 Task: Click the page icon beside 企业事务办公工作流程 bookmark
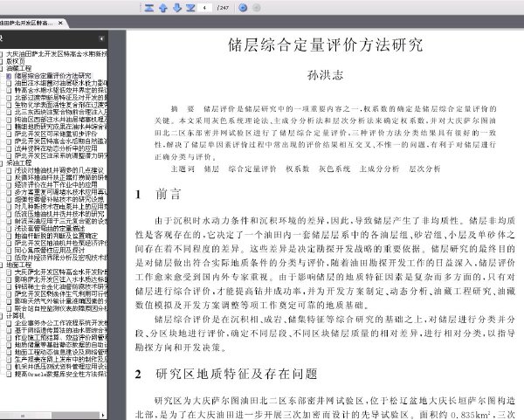pos(9,323)
